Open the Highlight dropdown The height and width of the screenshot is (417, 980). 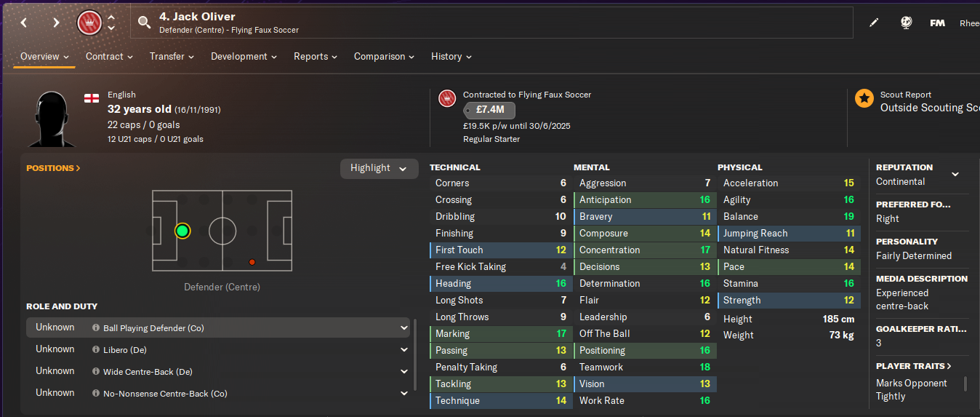(379, 168)
